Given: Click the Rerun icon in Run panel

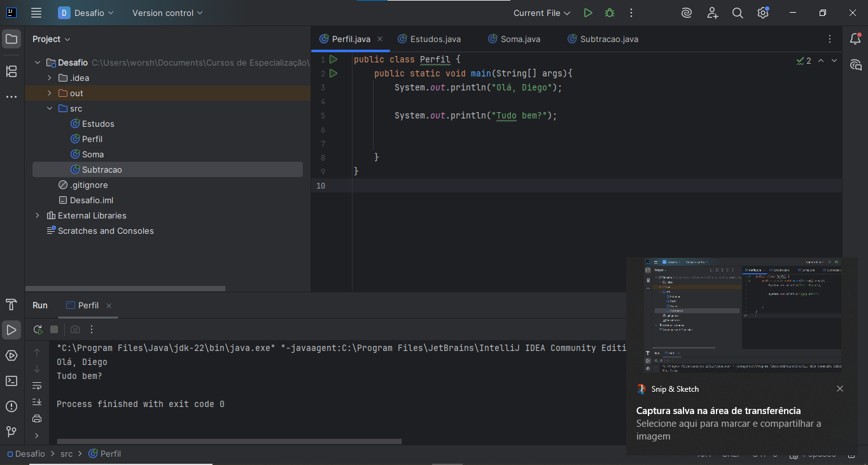Looking at the screenshot, I should (38, 329).
